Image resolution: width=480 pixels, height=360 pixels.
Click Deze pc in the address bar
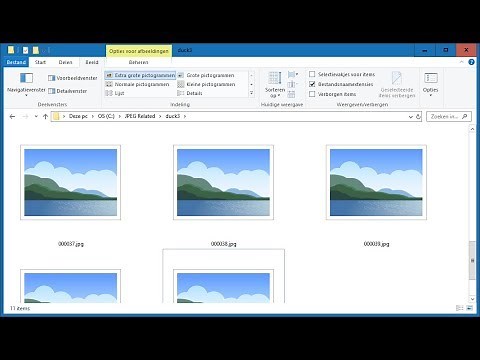78,116
